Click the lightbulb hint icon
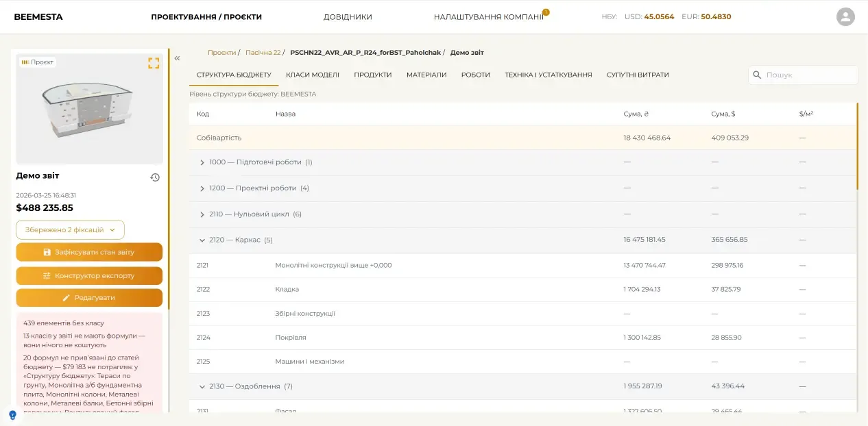This screenshot has height=426, width=868. point(12,415)
